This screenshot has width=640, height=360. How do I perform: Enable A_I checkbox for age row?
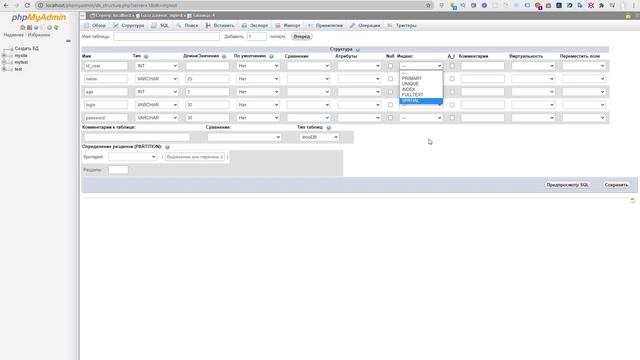(x=452, y=92)
